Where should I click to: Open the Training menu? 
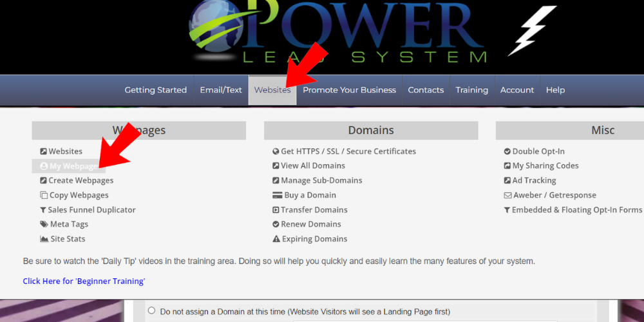[472, 90]
